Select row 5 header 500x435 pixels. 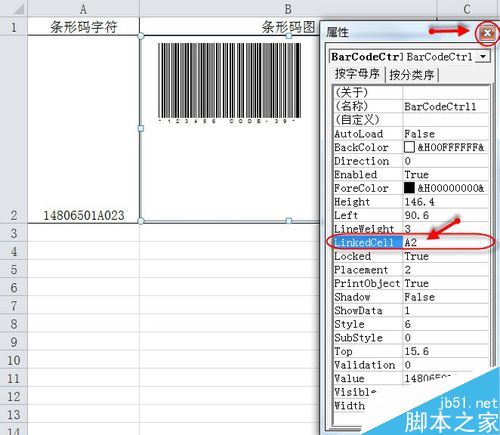13,269
